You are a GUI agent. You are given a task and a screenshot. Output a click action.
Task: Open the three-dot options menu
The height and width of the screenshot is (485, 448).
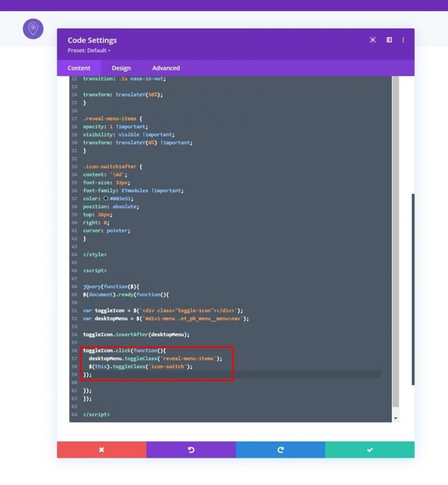(404, 40)
